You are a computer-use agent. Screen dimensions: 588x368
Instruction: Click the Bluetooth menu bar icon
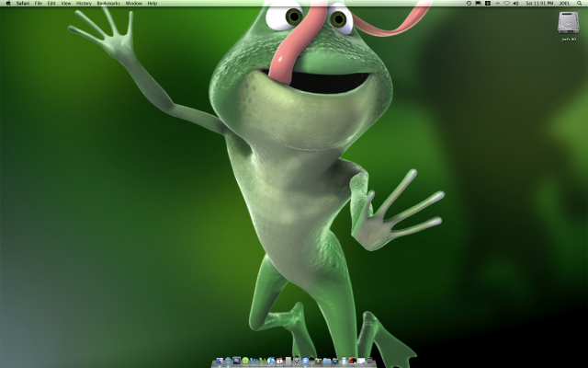pos(488,3)
